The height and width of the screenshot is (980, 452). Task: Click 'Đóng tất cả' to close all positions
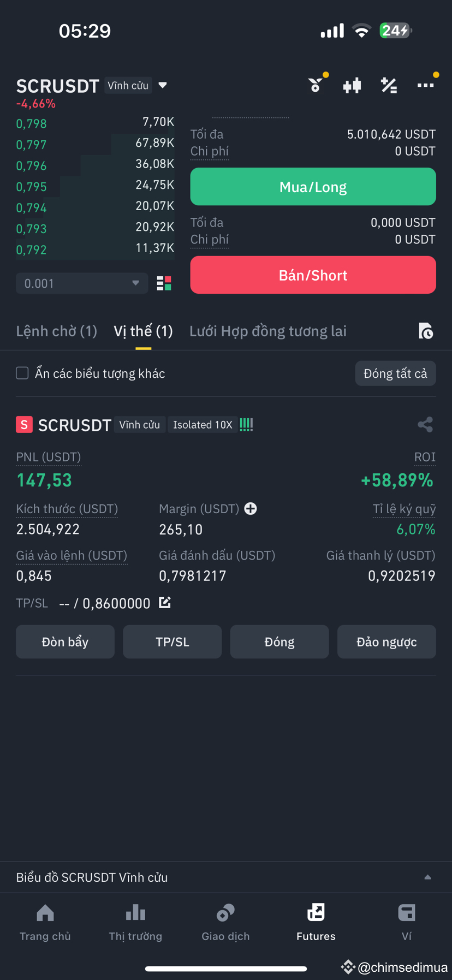[395, 373]
